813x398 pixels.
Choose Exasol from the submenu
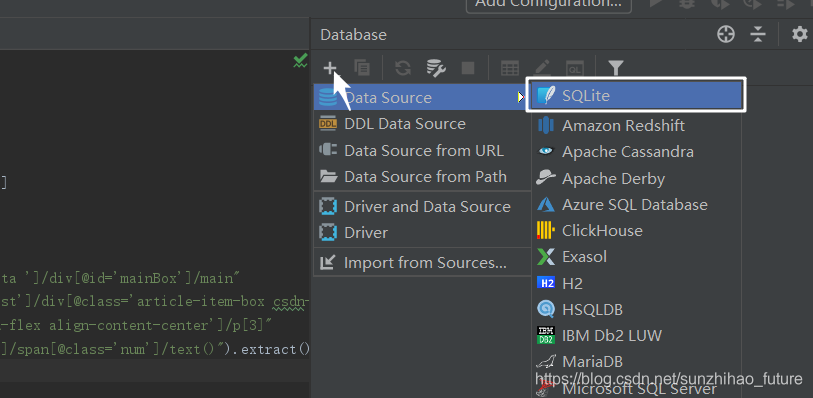pos(636,257)
